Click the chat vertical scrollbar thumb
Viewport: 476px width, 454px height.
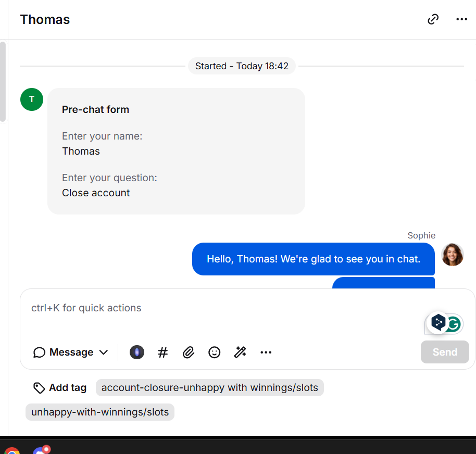(x=3, y=81)
